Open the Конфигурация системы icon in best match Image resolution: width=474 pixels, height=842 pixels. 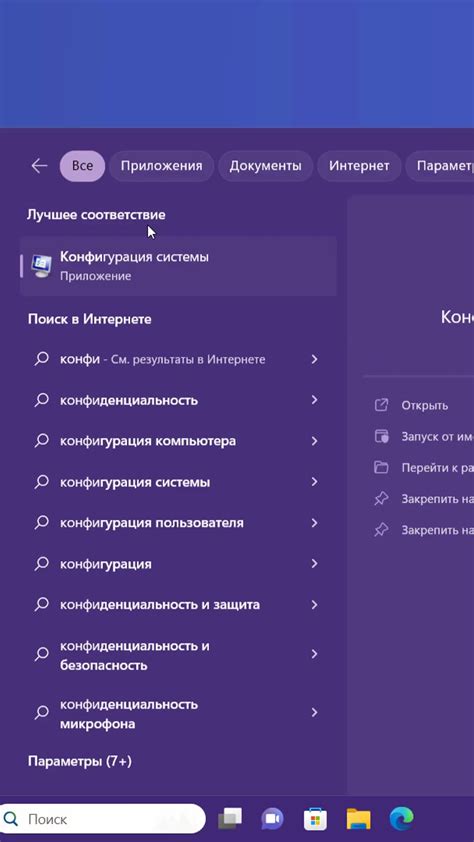pos(41,266)
